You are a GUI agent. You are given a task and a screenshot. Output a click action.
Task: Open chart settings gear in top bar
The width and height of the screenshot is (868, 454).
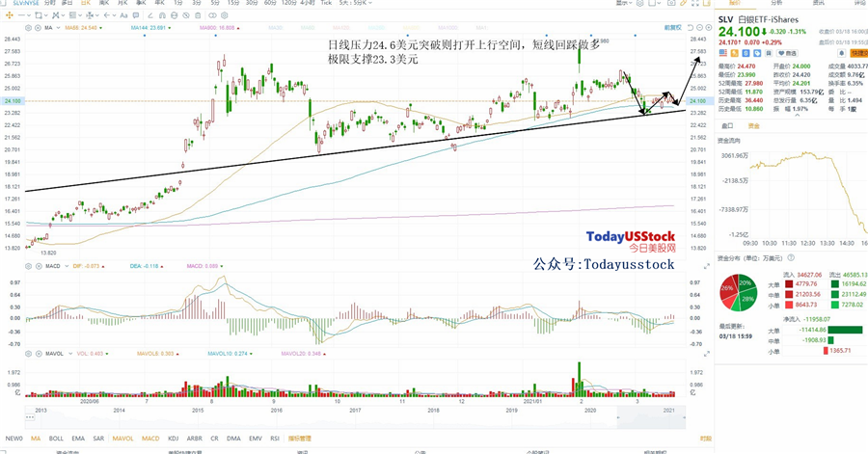640,3
